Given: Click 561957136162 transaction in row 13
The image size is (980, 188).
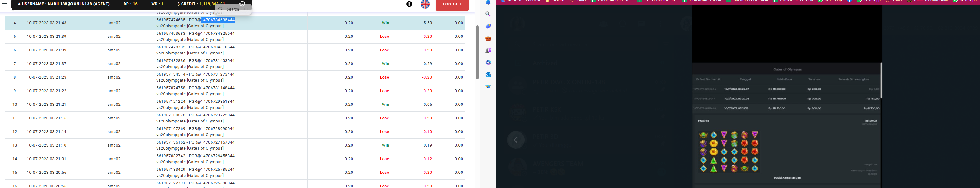Looking at the screenshot, I should pyautogui.click(x=171, y=142).
